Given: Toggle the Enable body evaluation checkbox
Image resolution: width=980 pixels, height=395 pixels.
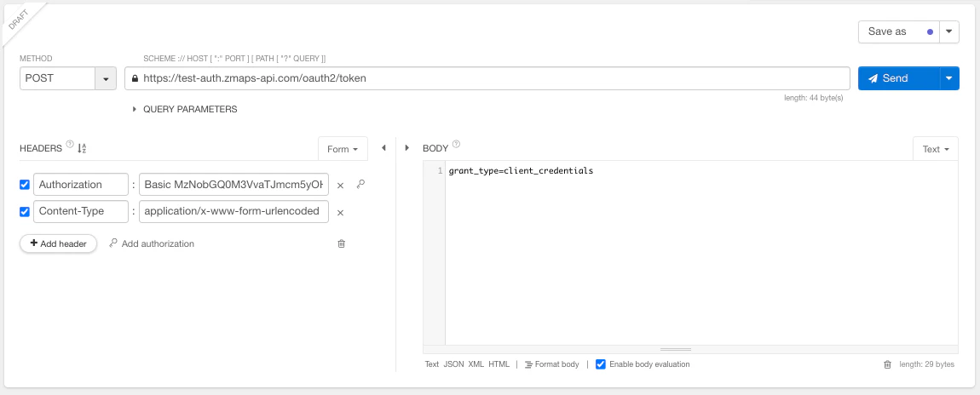Looking at the screenshot, I should (601, 364).
